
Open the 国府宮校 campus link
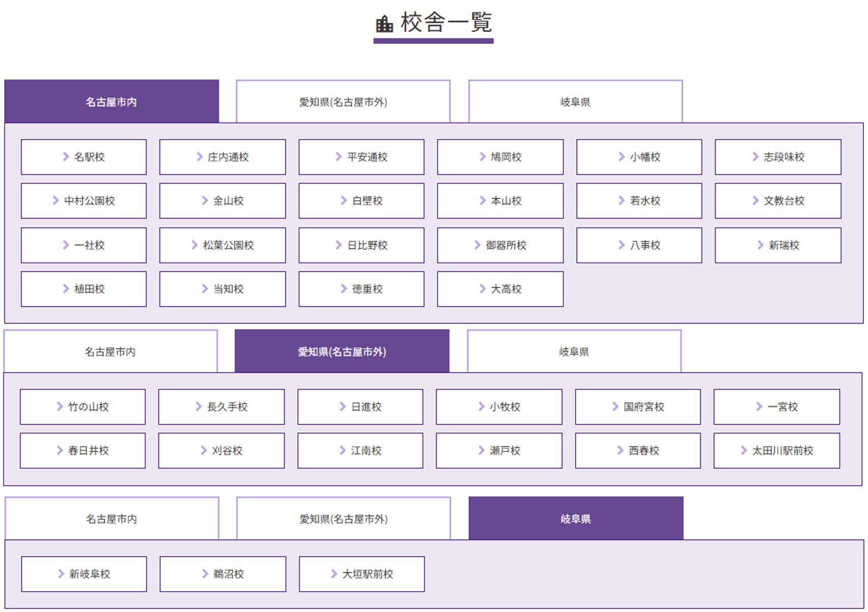[638, 407]
